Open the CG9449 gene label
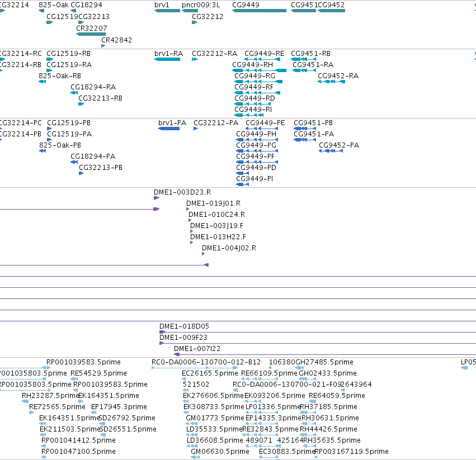This screenshot has width=476, height=460. (246, 5)
